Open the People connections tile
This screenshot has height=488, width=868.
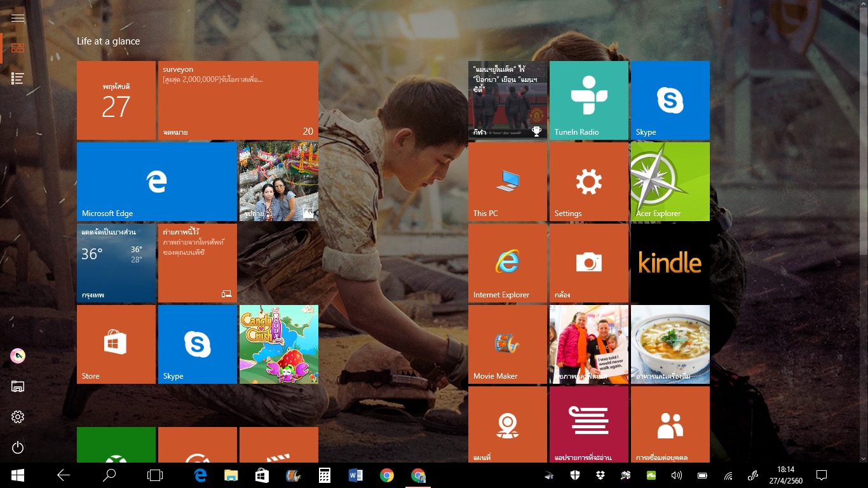coord(670,424)
